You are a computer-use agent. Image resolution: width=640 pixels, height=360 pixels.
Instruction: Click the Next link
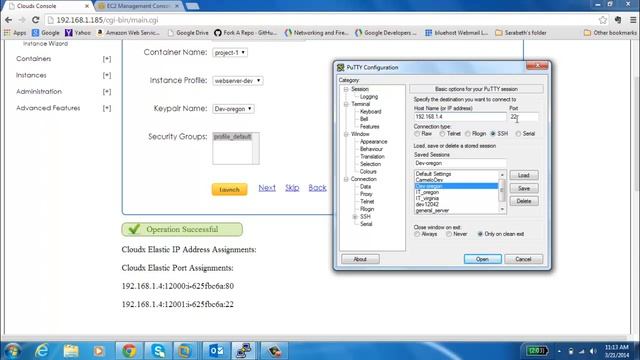pos(267,188)
